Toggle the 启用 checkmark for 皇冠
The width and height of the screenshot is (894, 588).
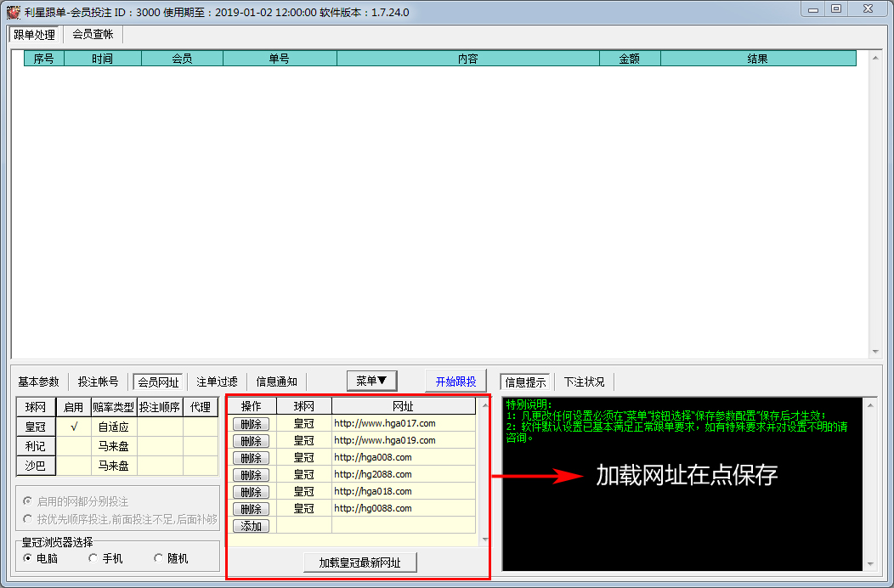pyautogui.click(x=74, y=427)
